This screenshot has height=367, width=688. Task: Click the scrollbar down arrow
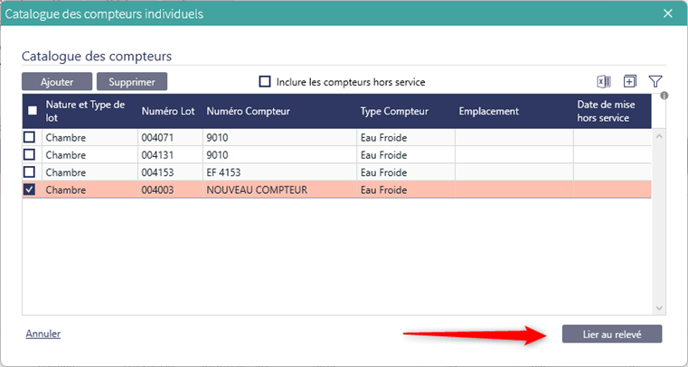659,308
